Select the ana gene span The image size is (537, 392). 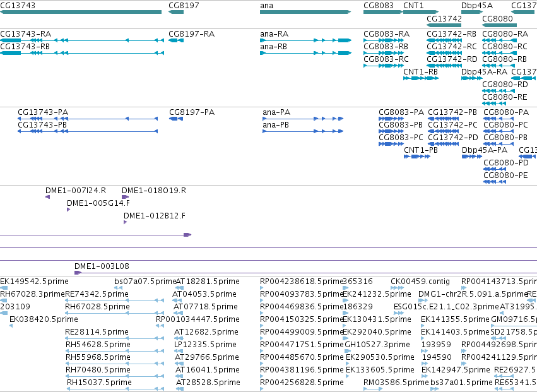(305, 12)
